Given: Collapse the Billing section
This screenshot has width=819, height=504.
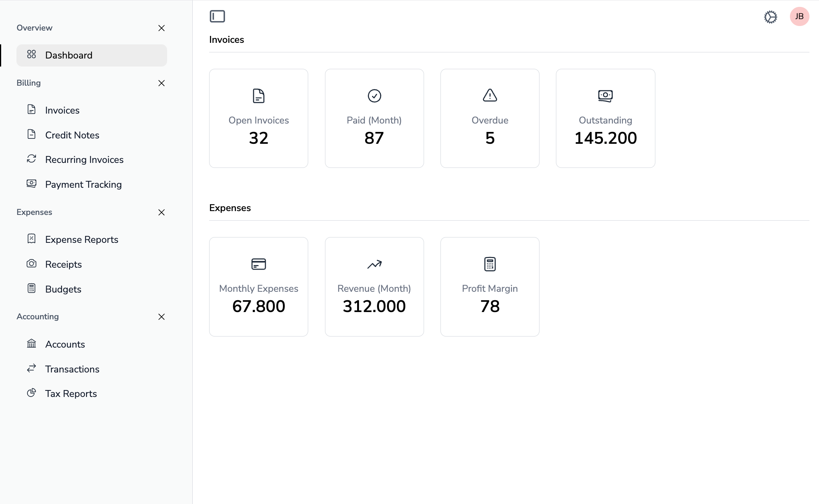Looking at the screenshot, I should [x=161, y=83].
